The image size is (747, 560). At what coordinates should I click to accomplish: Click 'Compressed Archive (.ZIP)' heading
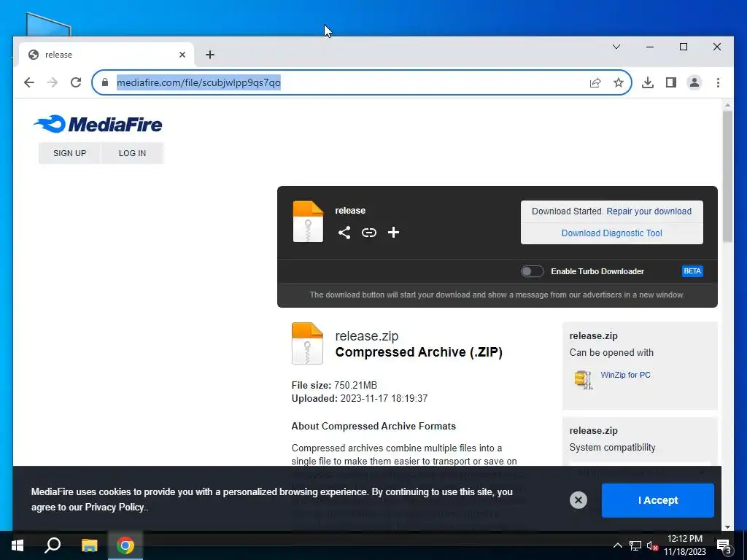[419, 352]
